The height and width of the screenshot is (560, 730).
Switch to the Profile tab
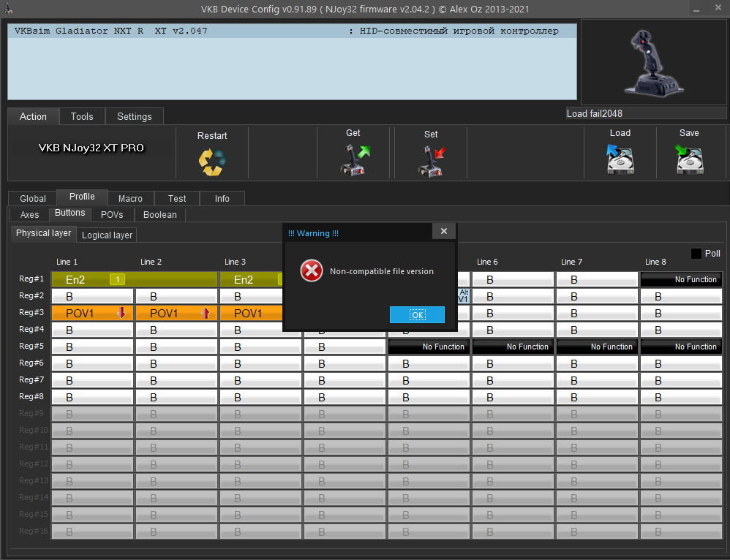click(x=82, y=197)
